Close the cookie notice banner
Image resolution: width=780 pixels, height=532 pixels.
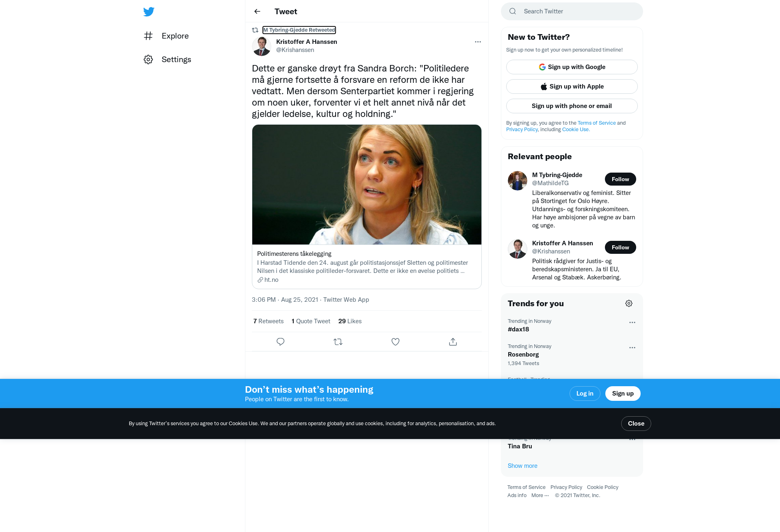pos(636,424)
